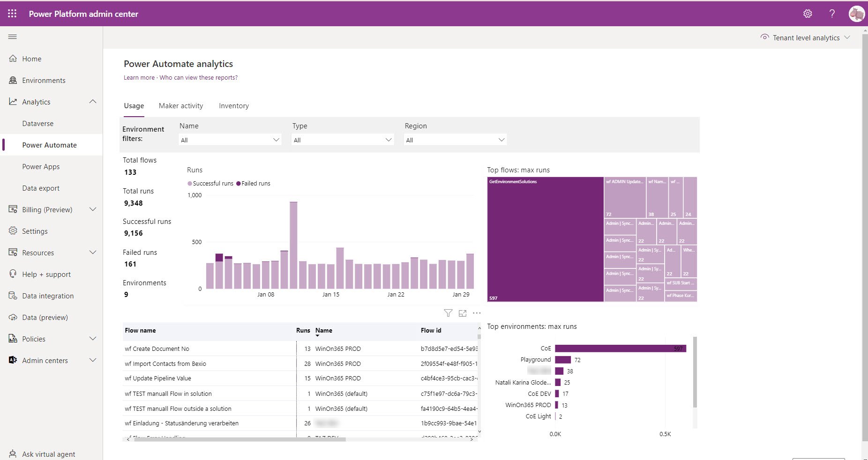Click 'Who can view these reports?' link
Image resolution: width=868 pixels, height=460 pixels.
[199, 78]
